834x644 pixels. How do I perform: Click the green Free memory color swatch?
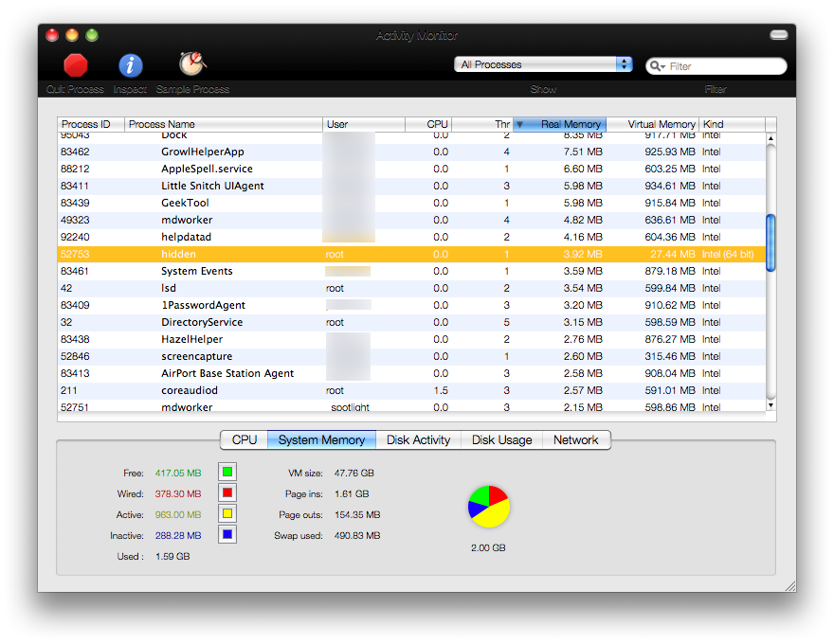(x=227, y=472)
